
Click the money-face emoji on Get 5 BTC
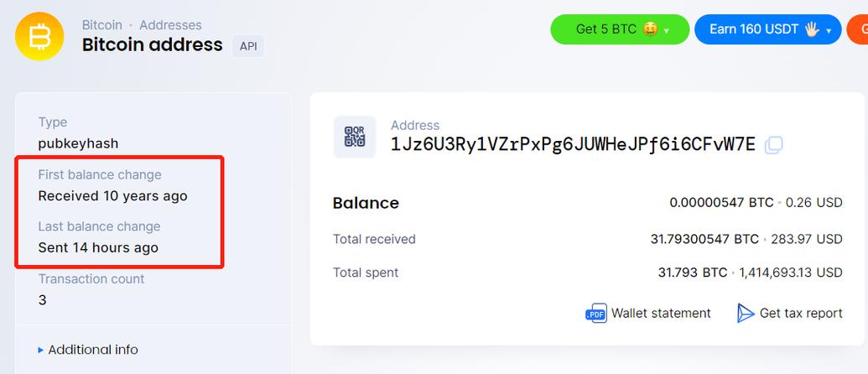pos(649,29)
